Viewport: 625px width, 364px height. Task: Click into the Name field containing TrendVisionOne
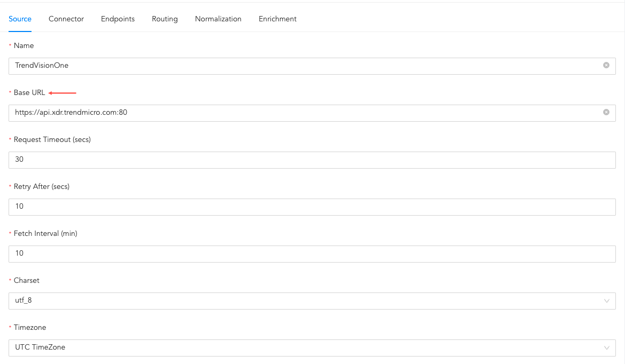tap(304, 66)
